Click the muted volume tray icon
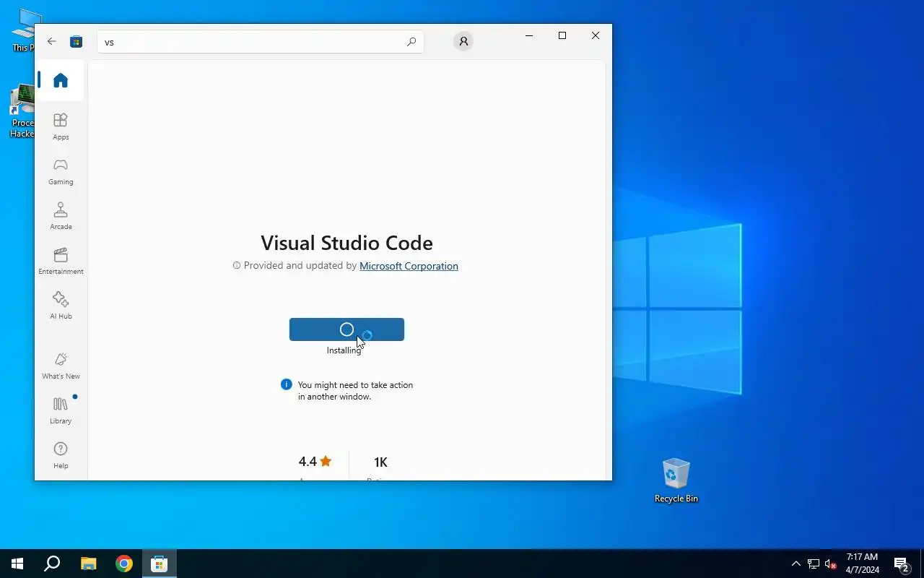The image size is (924, 578). [831, 564]
